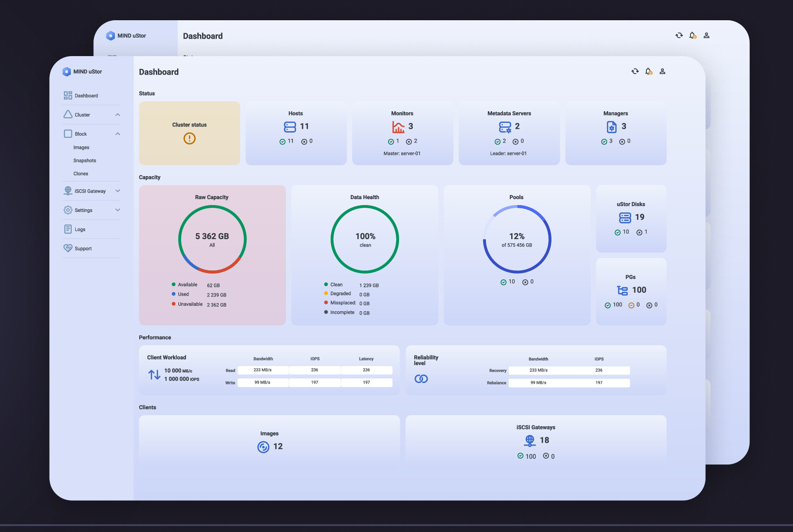This screenshot has height=532, width=793.
Task: Click the Monitors chart icon
Action: 398,126
